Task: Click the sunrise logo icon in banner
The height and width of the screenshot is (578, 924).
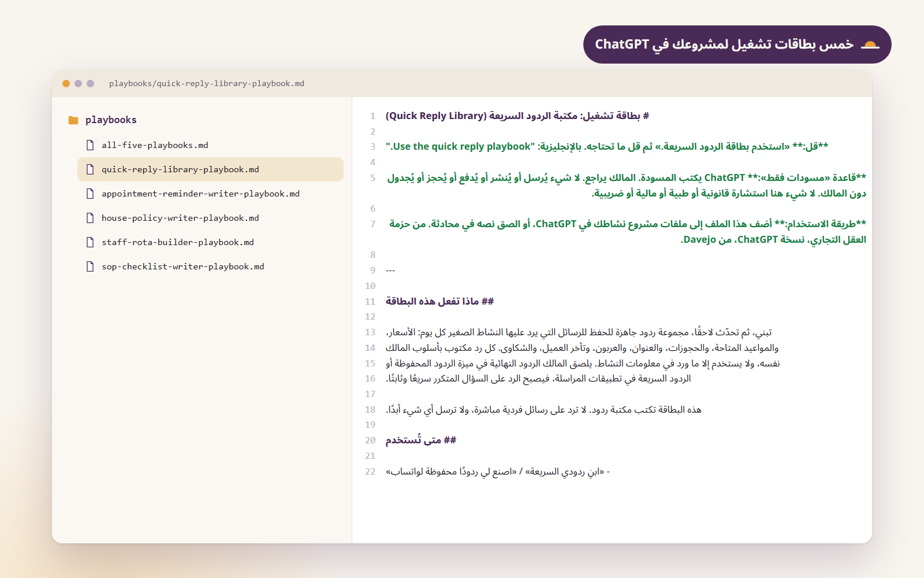Action: point(870,45)
